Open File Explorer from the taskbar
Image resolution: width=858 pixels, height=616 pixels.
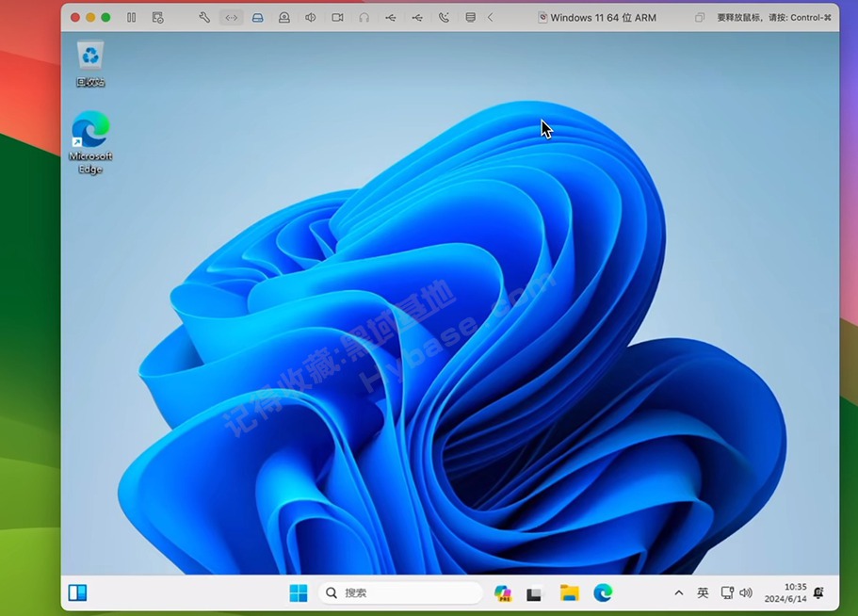pyautogui.click(x=569, y=592)
